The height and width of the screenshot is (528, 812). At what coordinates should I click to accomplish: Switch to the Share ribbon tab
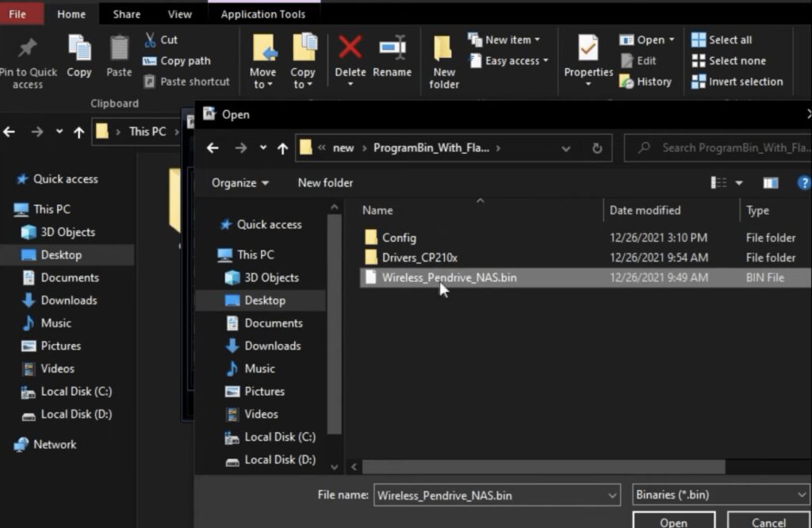coord(127,14)
